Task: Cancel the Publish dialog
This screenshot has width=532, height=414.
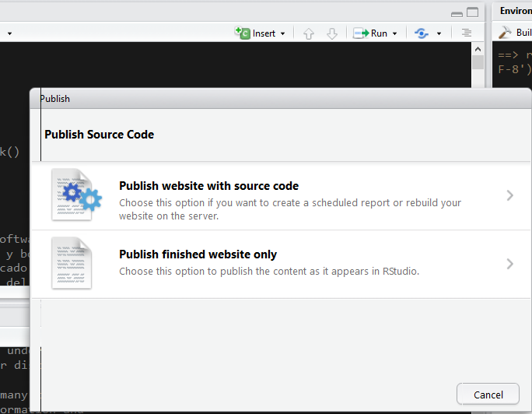Action: (488, 395)
